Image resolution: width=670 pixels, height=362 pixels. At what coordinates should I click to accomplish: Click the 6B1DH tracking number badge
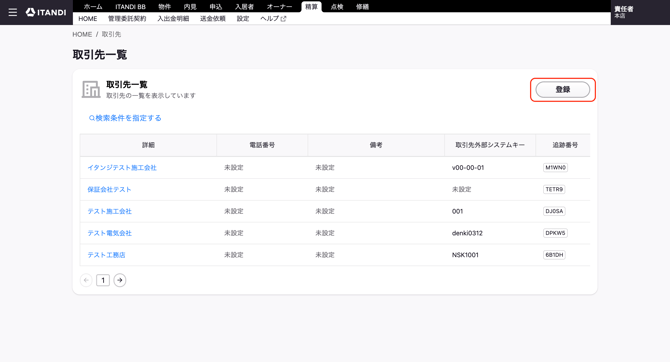pos(555,255)
